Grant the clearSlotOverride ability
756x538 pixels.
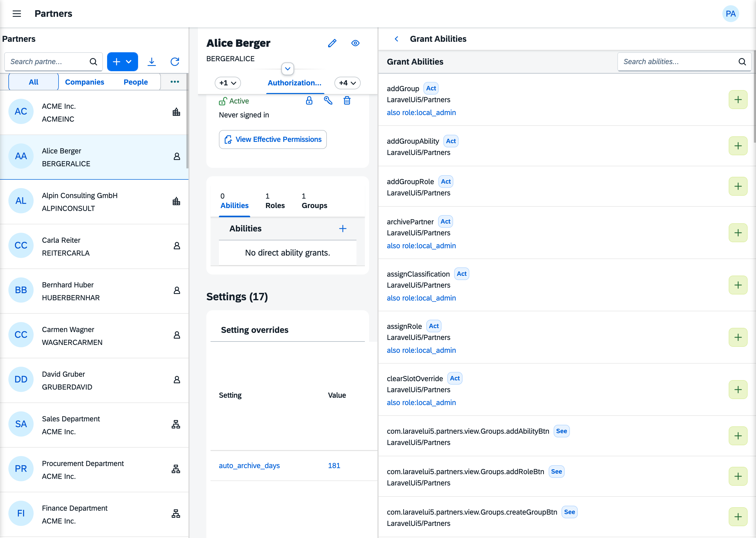pos(738,390)
